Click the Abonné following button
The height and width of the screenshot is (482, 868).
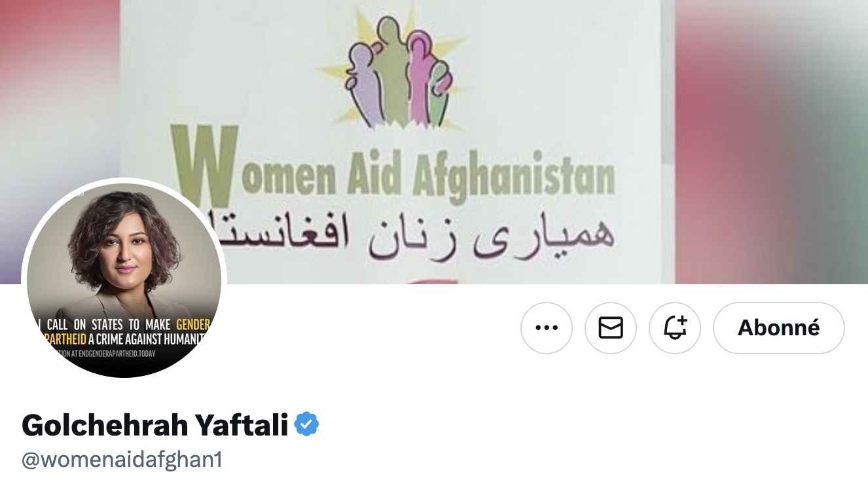(x=778, y=327)
